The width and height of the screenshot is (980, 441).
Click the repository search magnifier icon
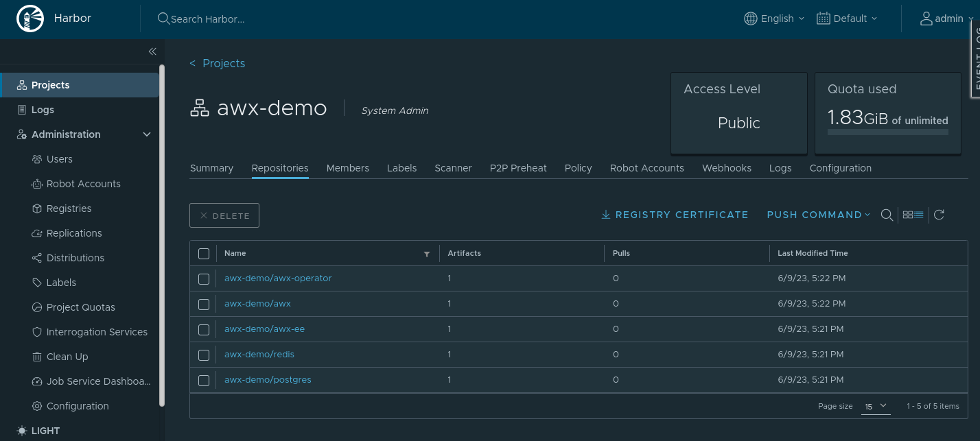coord(887,215)
